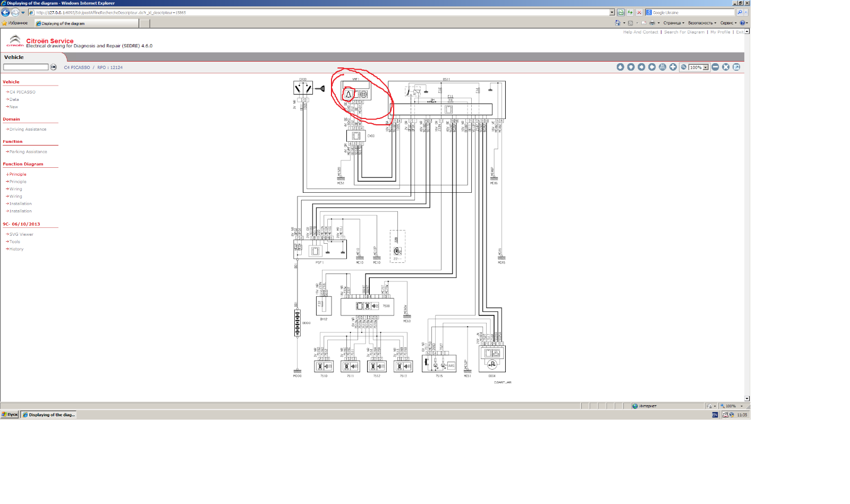Click C4 PICASSO breadcrumb link
The image size is (850, 504).
point(77,67)
